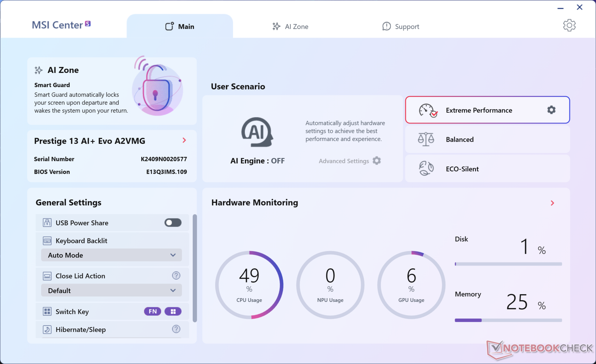The height and width of the screenshot is (364, 596).
Task: Expand Hardware Monitoring with the red arrow
Action: tap(552, 203)
